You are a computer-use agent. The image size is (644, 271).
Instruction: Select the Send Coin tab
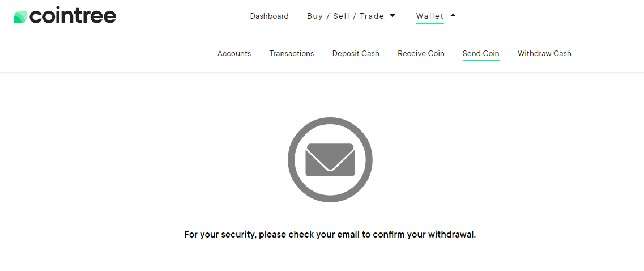(481, 53)
